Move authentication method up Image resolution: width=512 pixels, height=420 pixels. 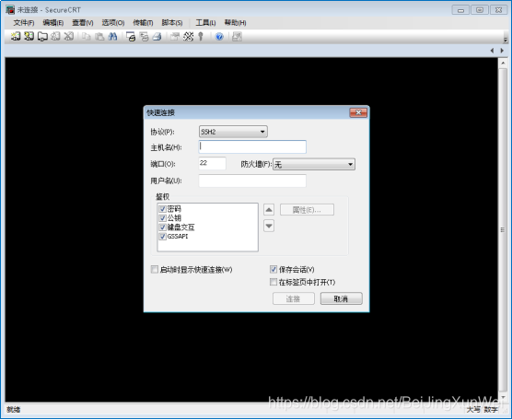click(x=269, y=210)
